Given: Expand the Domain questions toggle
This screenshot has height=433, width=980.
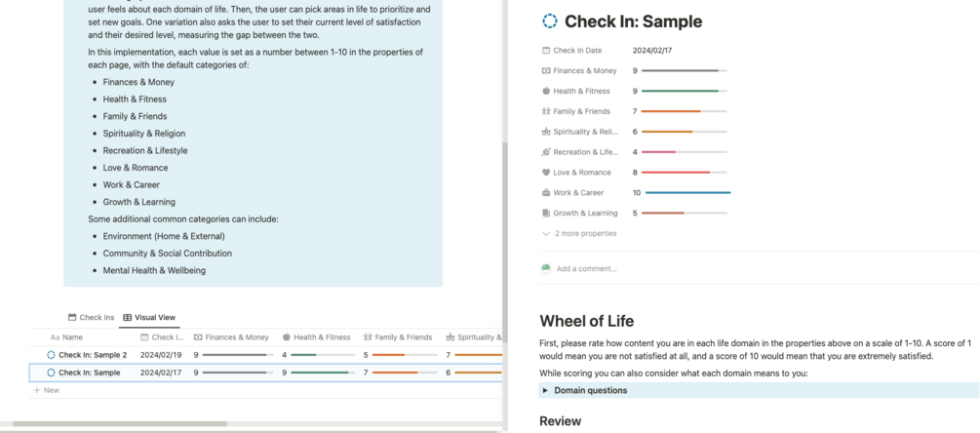Looking at the screenshot, I should pos(545,390).
